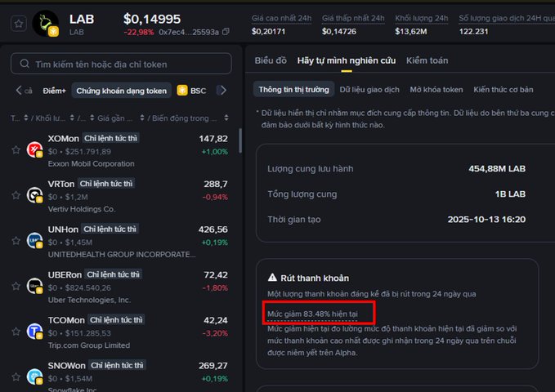Click the $0,14995 LAB price
The height and width of the screenshot is (392, 555).
point(152,19)
